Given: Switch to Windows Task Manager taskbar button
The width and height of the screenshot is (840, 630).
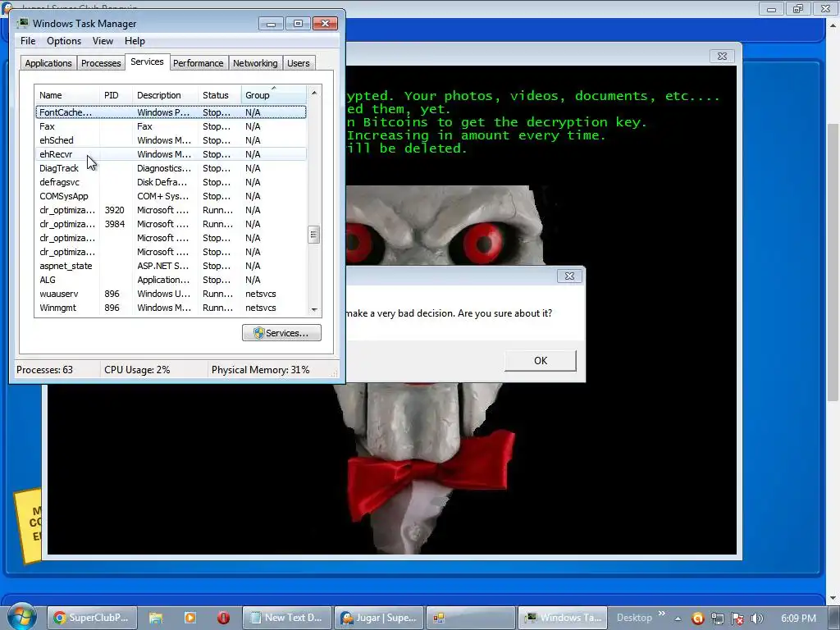Looking at the screenshot, I should pyautogui.click(x=563, y=618).
